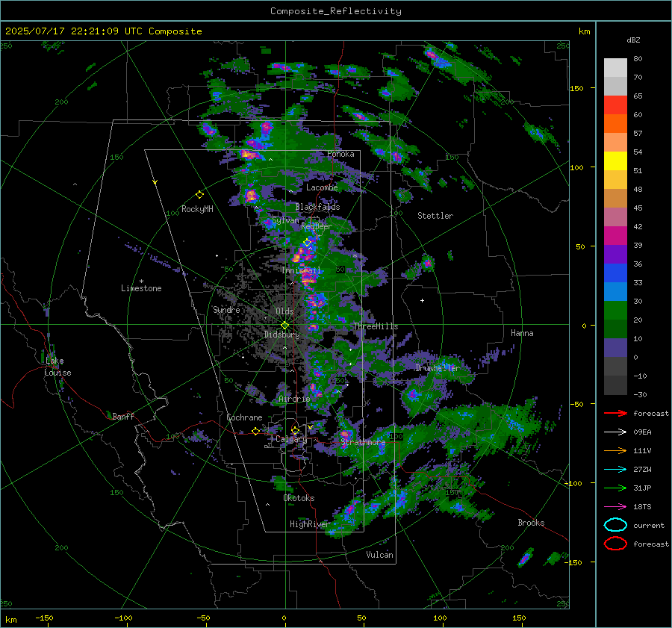This screenshot has height=628, width=672.
Task: Click the HighRiver town label
Action: point(309,524)
